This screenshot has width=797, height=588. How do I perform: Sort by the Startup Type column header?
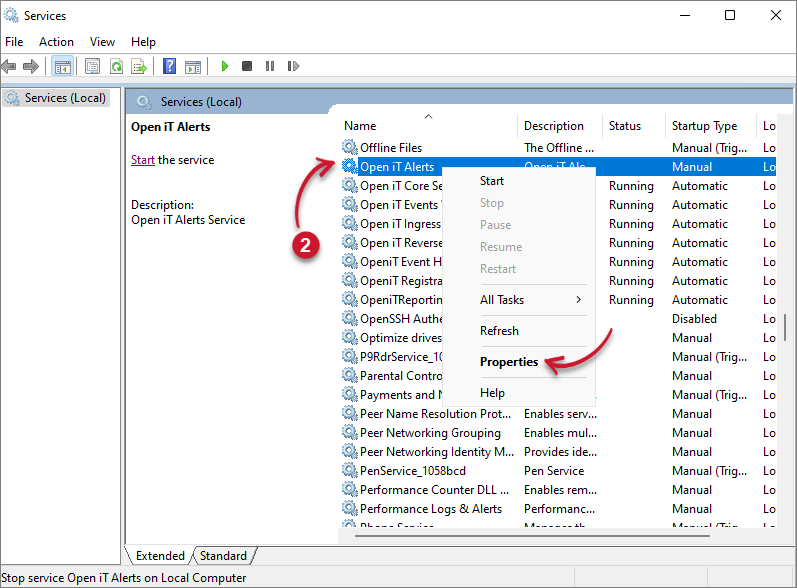point(704,126)
